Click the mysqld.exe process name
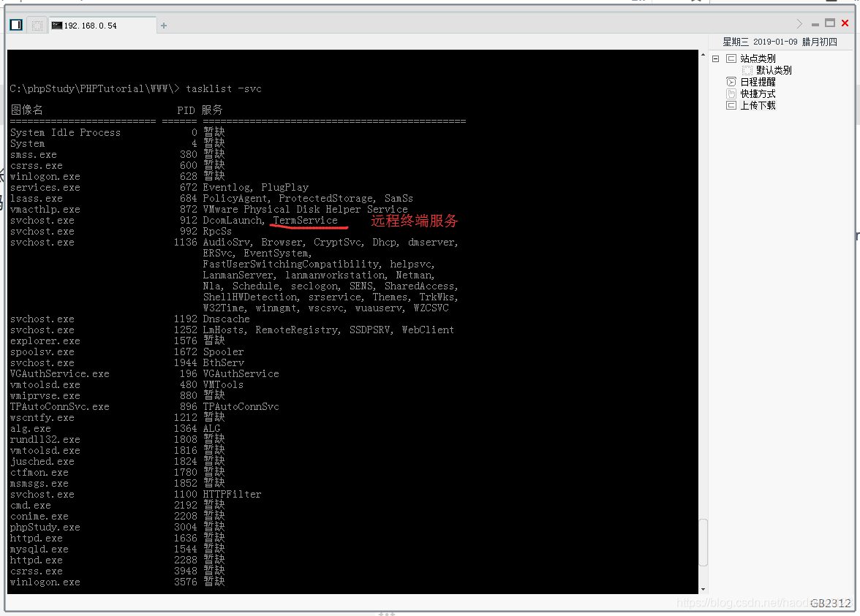Image resolution: width=860 pixels, height=616 pixels. click(x=39, y=550)
